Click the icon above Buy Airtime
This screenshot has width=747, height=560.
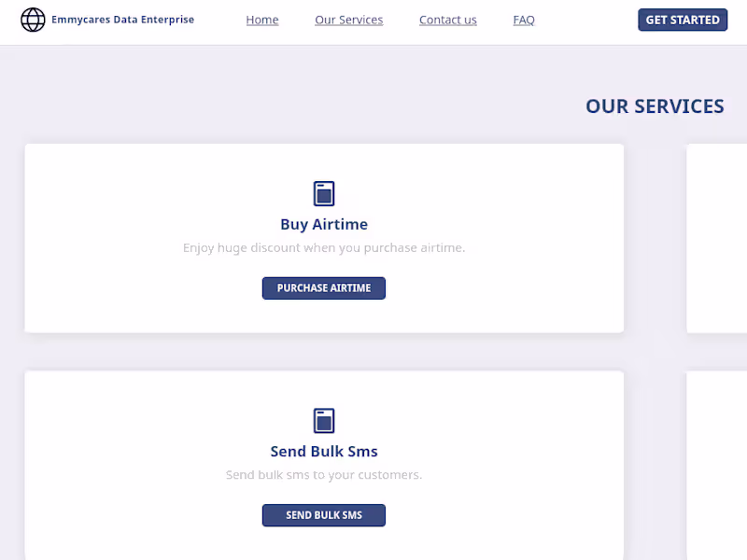click(x=324, y=193)
